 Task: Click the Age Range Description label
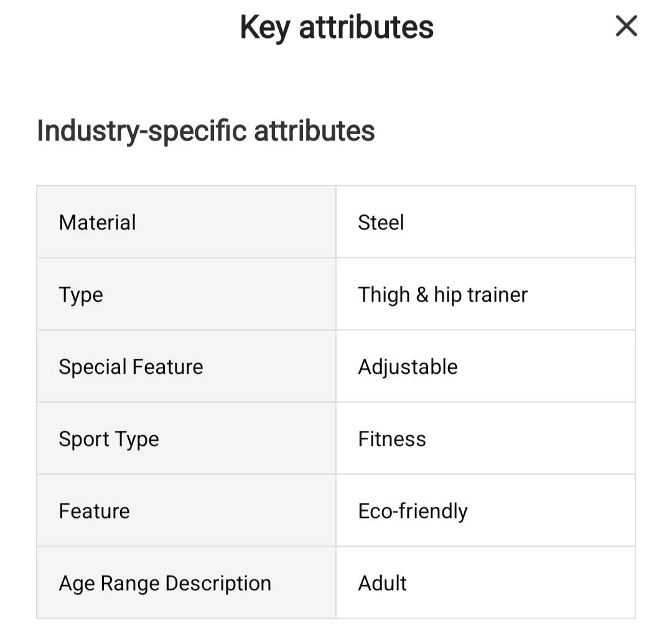pyautogui.click(x=165, y=583)
